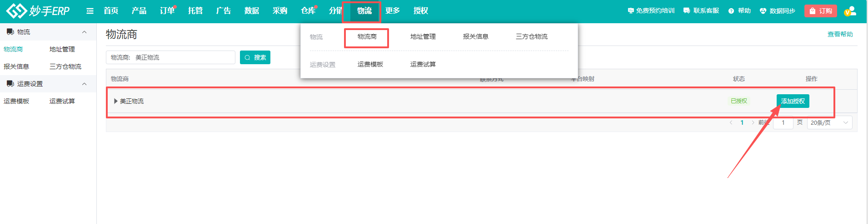
Task: Choose 运费模板 in the dropdown menu
Action: (x=370, y=64)
